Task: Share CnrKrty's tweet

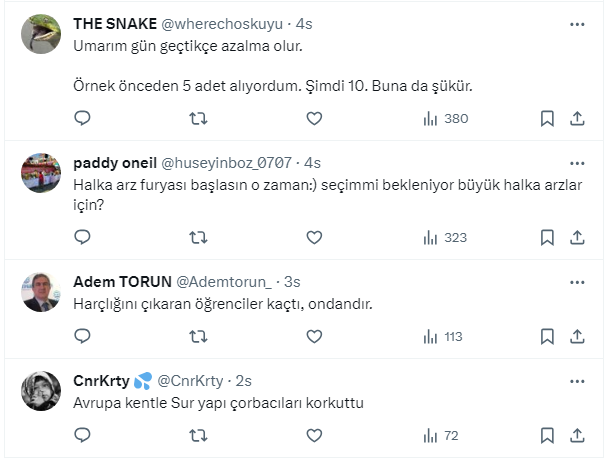Action: (577, 435)
